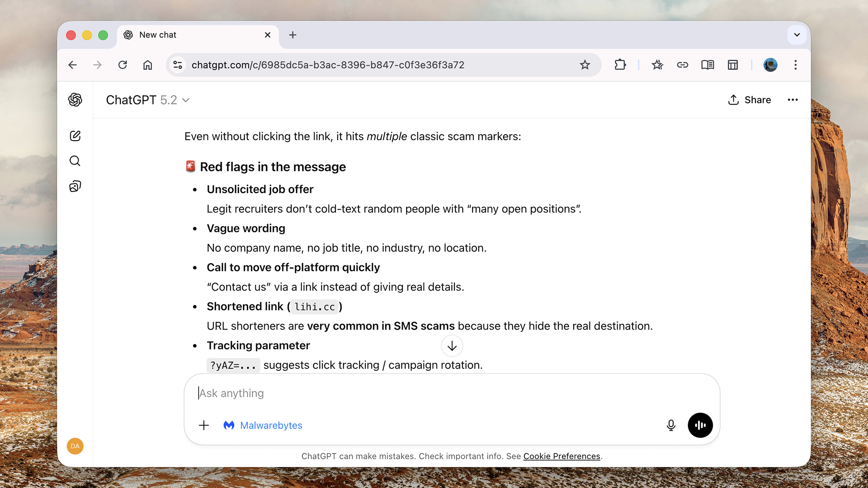Open a new browser tab

(293, 35)
